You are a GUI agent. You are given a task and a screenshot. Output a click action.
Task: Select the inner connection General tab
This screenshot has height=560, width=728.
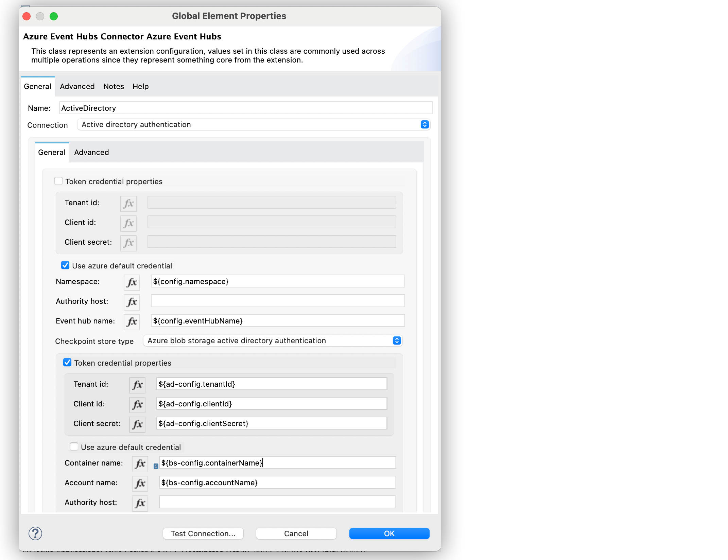coord(52,152)
